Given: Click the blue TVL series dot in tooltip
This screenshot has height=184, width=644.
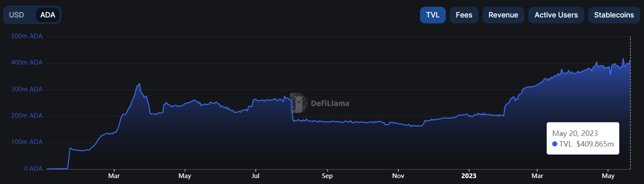Looking at the screenshot, I should click(554, 144).
